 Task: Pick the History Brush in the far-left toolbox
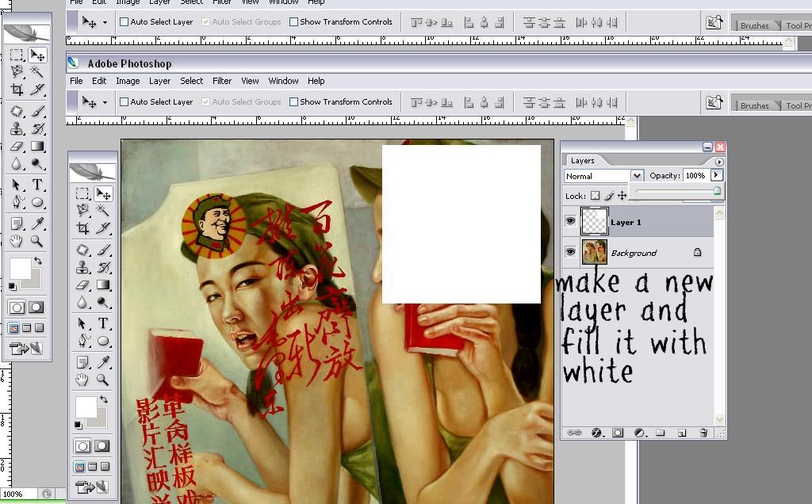tap(36, 128)
